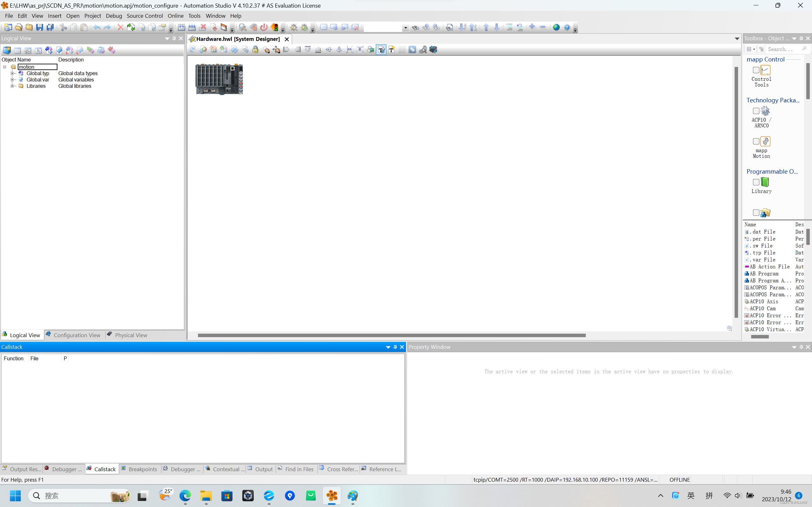
Task: Lock hardware layout using the padlock icon
Action: 255,49
